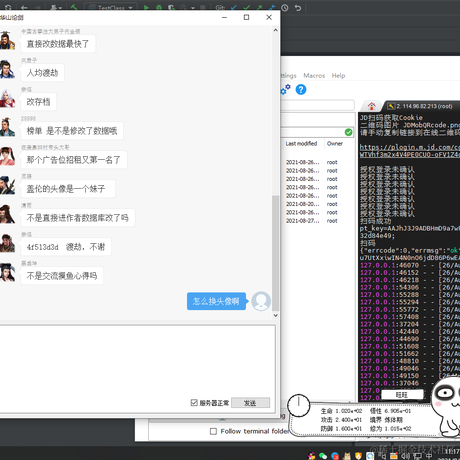Click avatar next to 改存档 message
Screen dimensions: 460x460
click(x=7, y=98)
